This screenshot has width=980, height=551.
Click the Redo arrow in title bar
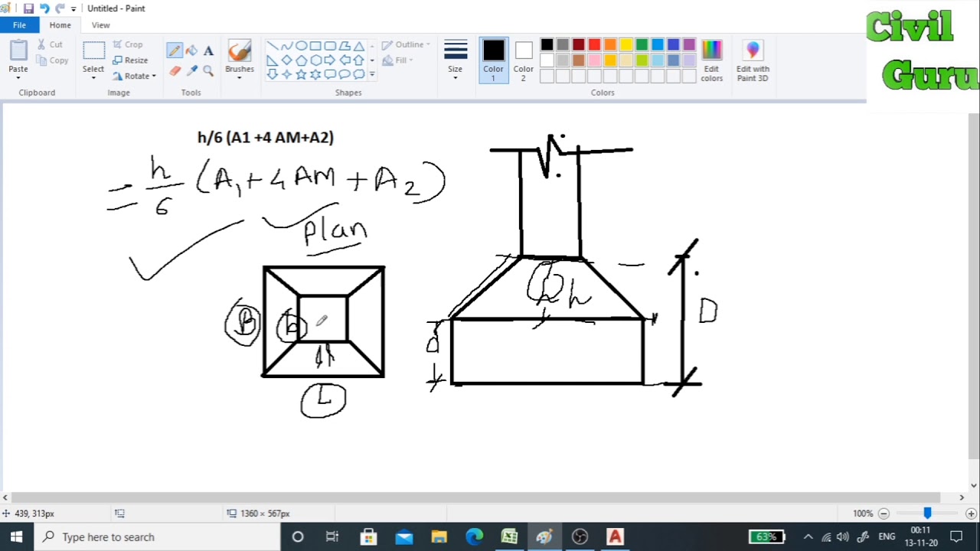point(60,8)
